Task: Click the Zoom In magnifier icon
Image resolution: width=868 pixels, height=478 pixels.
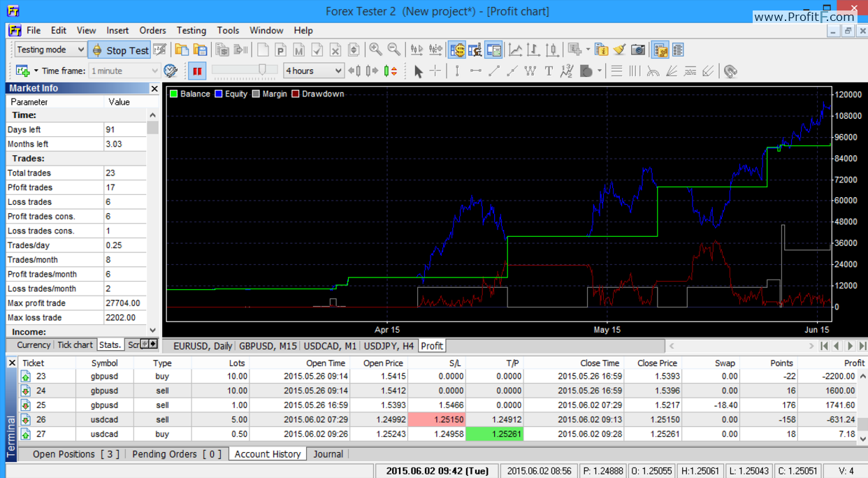Action: tap(375, 50)
